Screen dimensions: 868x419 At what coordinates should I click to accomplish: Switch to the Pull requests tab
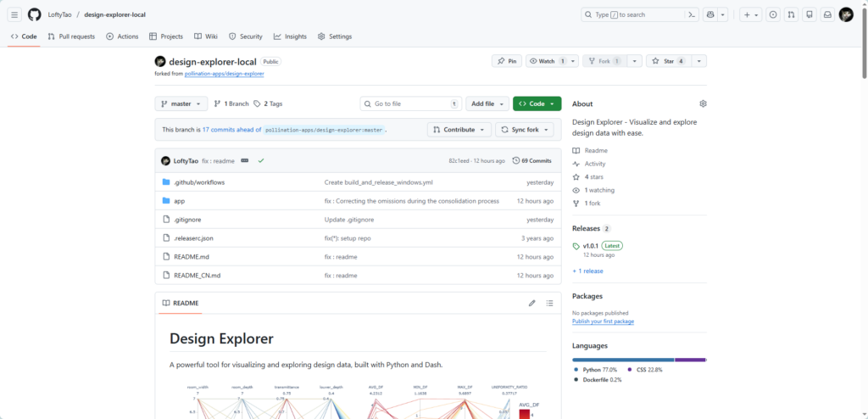click(70, 36)
